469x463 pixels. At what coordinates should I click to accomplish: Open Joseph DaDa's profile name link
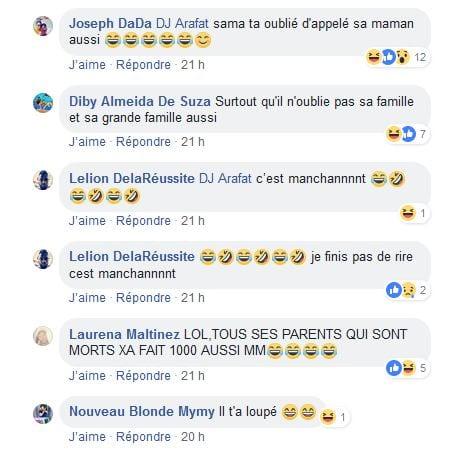[x=110, y=24]
